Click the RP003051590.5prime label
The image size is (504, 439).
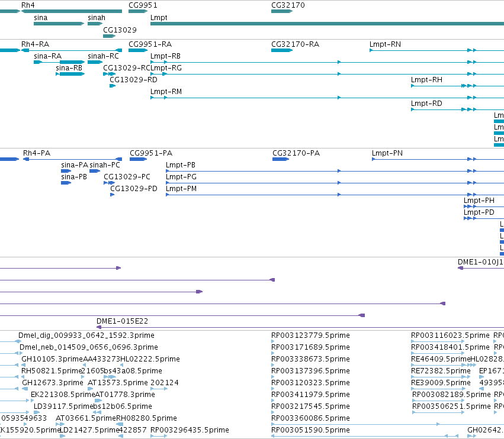[310, 430]
